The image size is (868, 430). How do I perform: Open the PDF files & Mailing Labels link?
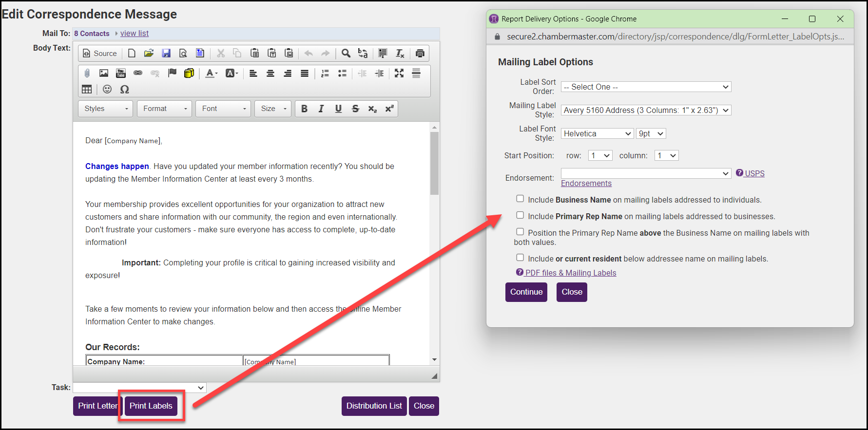570,273
